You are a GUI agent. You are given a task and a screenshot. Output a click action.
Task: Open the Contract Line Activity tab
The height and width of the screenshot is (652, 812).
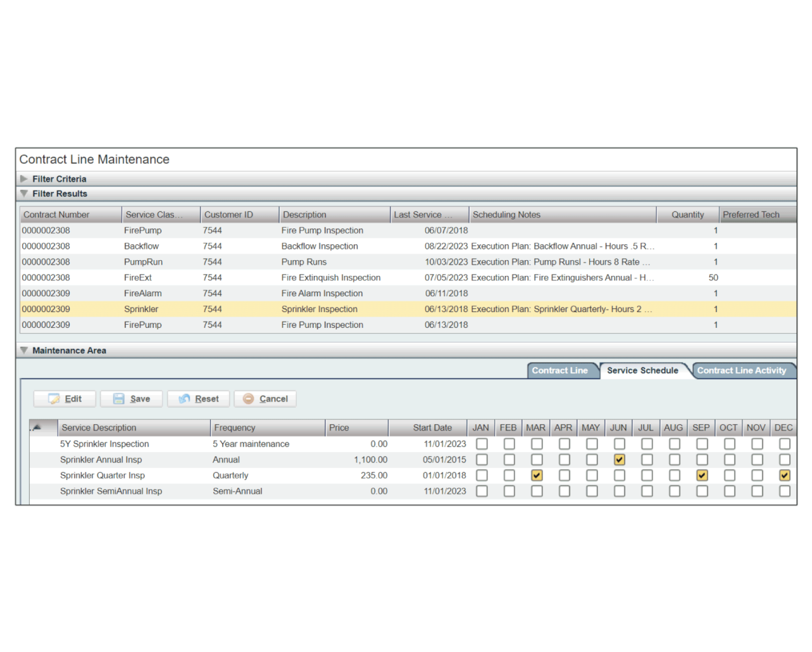741,370
